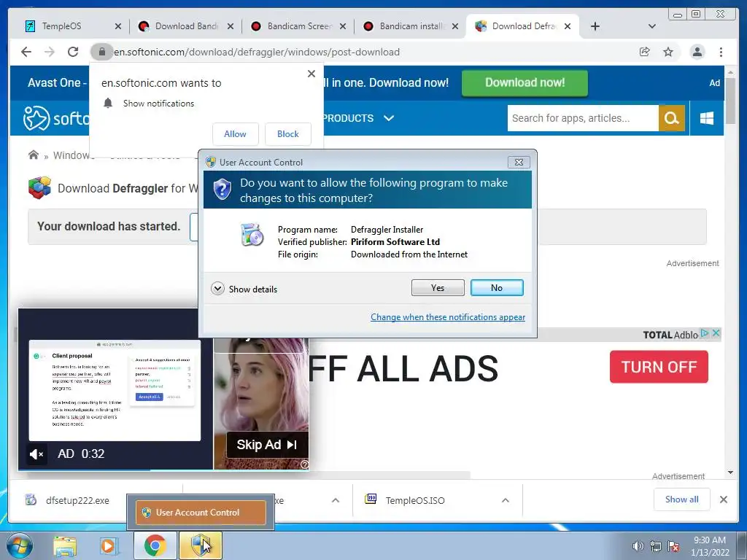Open Chrome three-dot menu

pos(721,52)
